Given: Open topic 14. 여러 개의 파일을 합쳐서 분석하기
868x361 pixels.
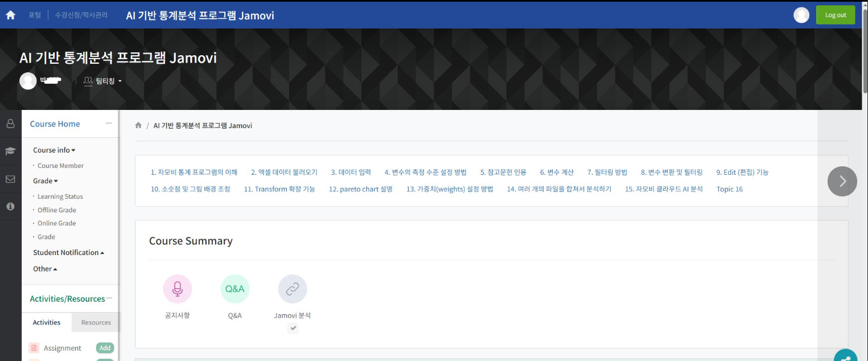Looking at the screenshot, I should click(559, 189).
